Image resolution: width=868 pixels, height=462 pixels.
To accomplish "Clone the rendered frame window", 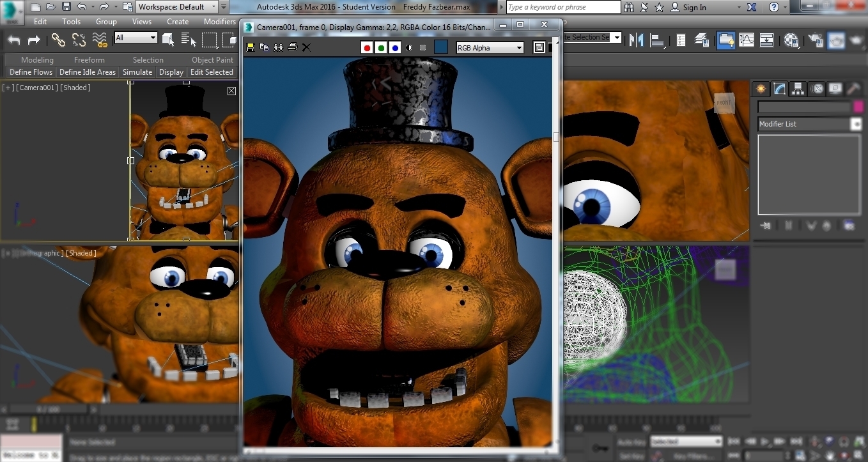I will pyautogui.click(x=279, y=47).
